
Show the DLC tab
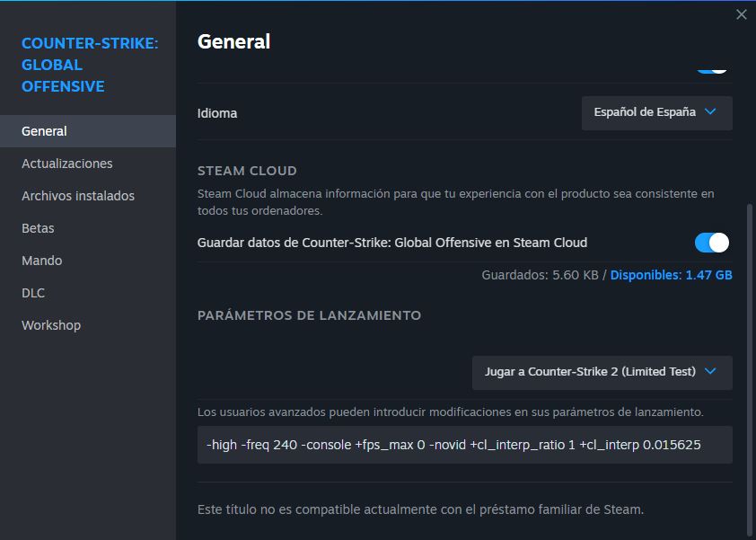pyautogui.click(x=88, y=293)
